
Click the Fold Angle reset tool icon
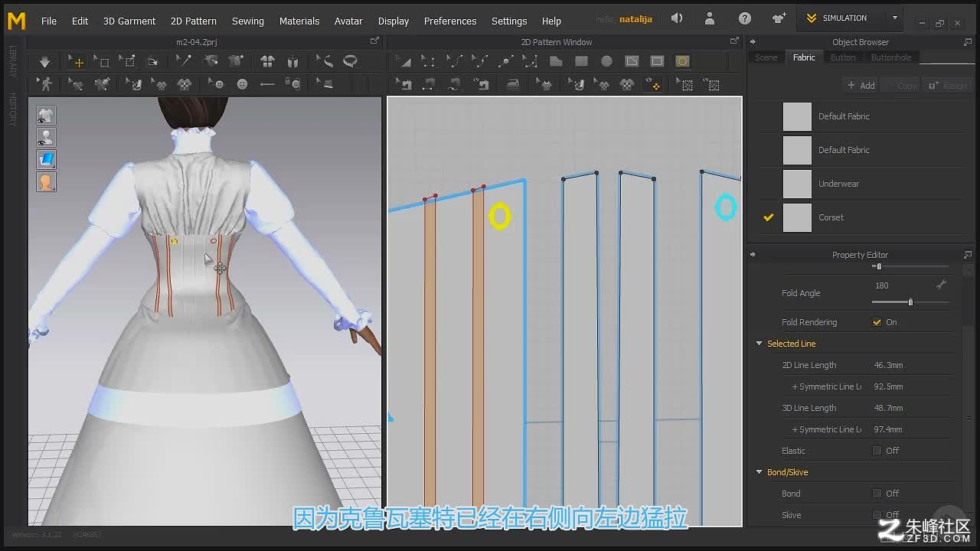click(x=942, y=285)
